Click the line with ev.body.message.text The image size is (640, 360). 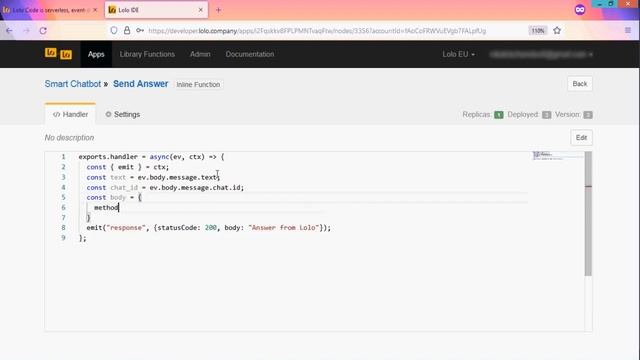(153, 177)
